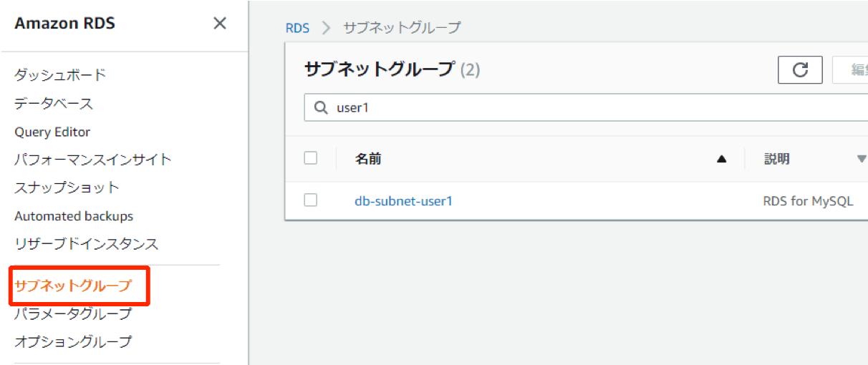Select サブネットグループ in sidebar
The height and width of the screenshot is (365, 868).
coord(73,286)
